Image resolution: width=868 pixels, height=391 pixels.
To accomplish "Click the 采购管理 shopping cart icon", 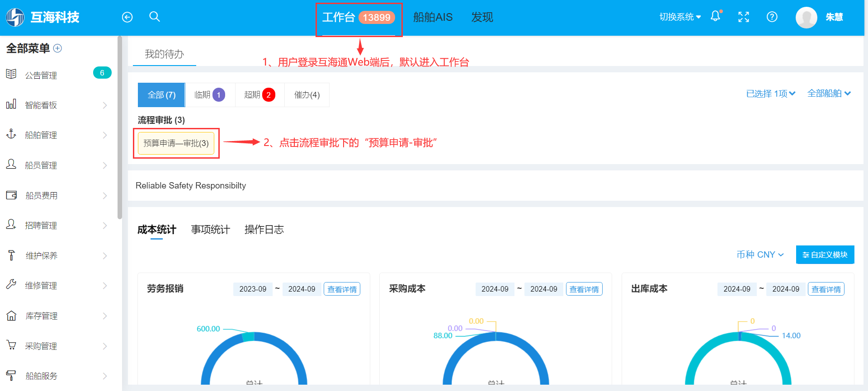I will click(11, 345).
